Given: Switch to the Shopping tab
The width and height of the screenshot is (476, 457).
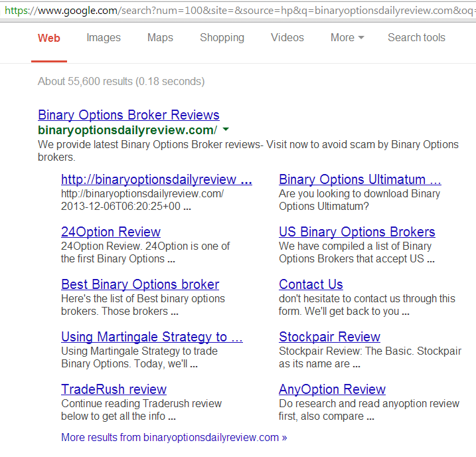Looking at the screenshot, I should point(222,38).
